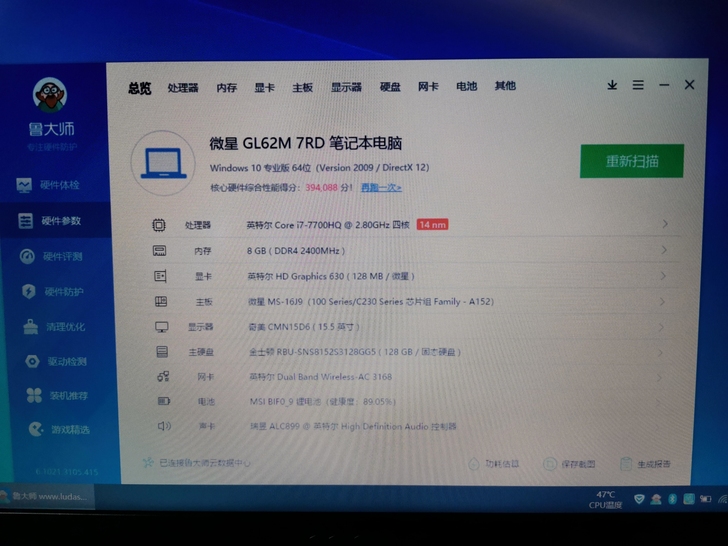Click the 47℃ CPU温度 tray readout

click(605, 500)
